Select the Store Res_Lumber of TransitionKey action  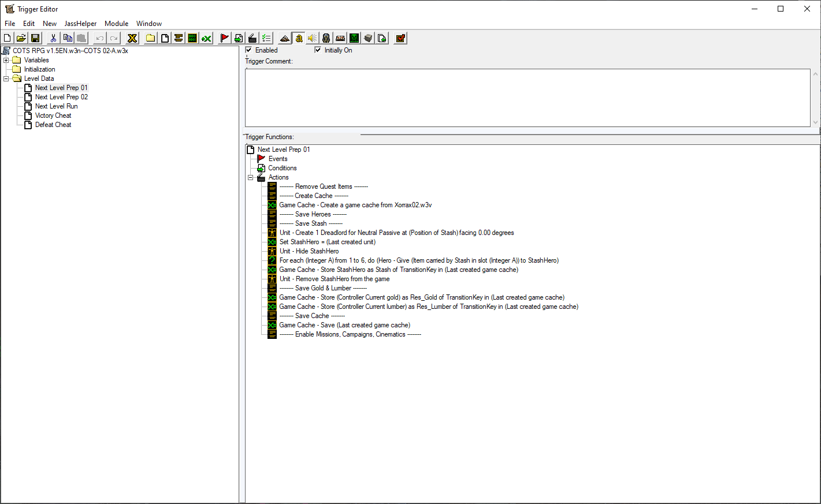point(429,307)
